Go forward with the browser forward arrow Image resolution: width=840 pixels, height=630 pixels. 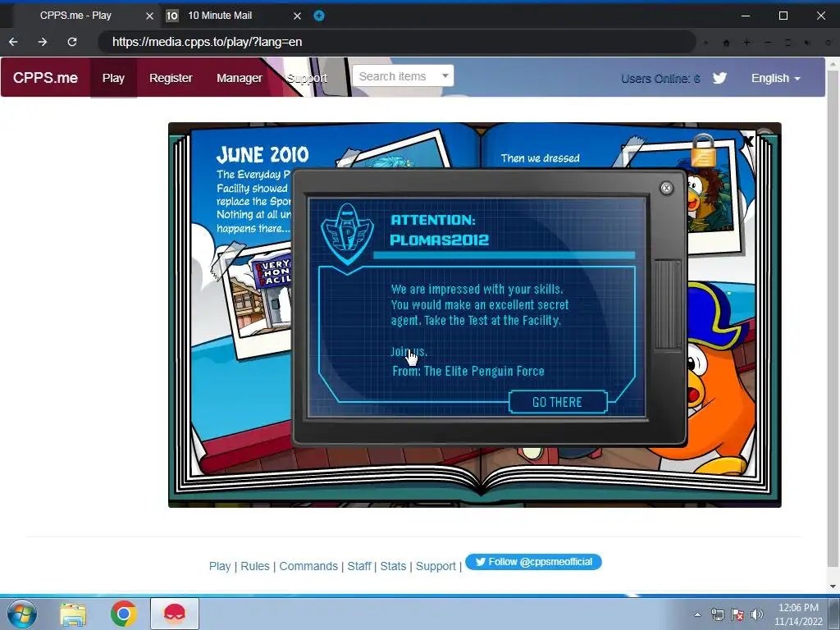[43, 42]
